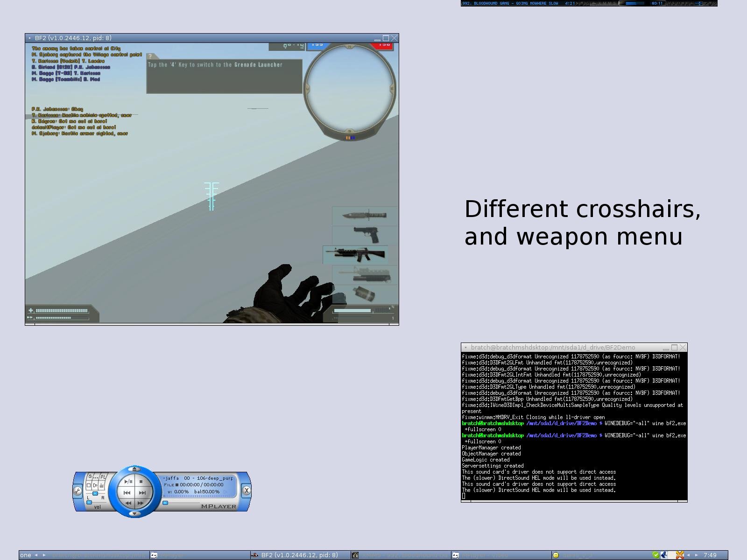Click BF2 chat line 'defaultPlayer: Get me out of here!'
This screenshot has width=747, height=560.
(x=74, y=127)
